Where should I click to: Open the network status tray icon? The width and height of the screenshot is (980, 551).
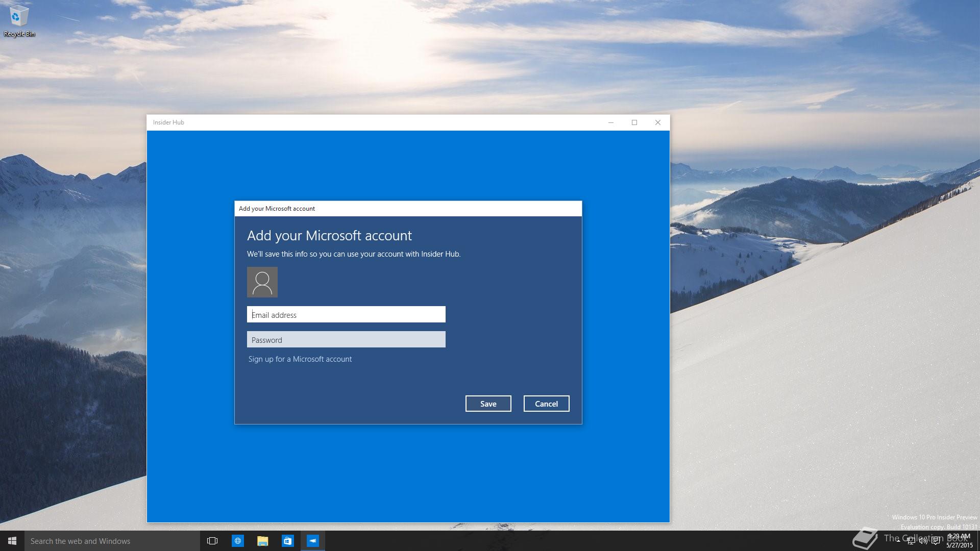[911, 541]
